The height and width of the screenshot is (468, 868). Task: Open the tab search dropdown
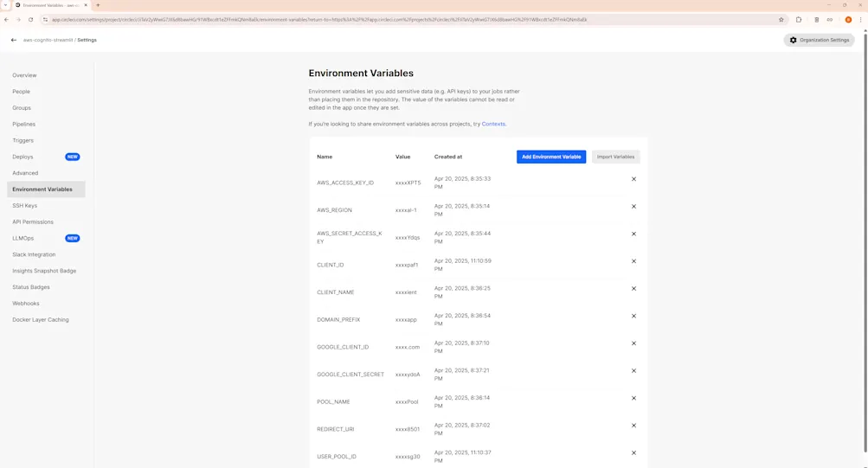click(x=5, y=5)
